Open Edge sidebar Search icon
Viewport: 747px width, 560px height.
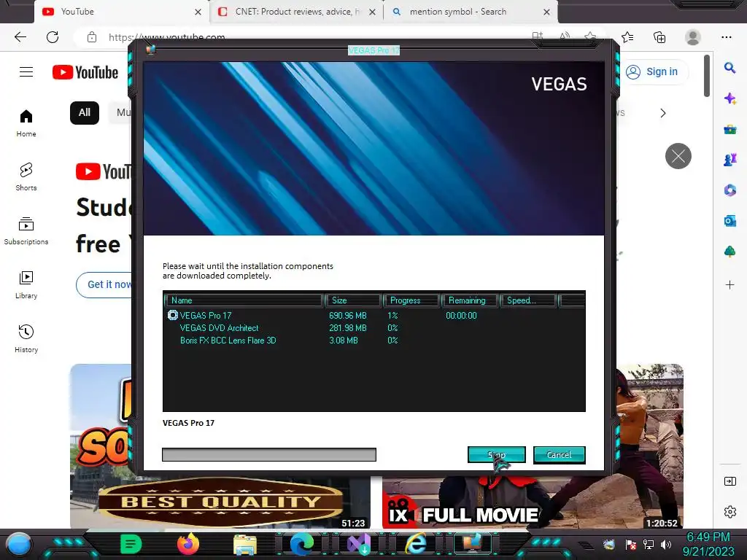[729, 68]
